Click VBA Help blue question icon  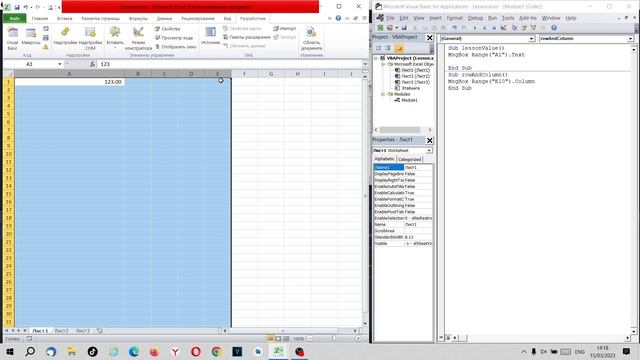click(554, 28)
